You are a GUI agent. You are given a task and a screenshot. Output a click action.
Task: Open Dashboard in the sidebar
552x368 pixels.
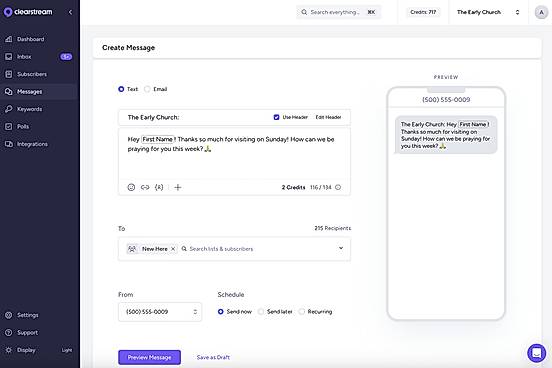(39, 39)
